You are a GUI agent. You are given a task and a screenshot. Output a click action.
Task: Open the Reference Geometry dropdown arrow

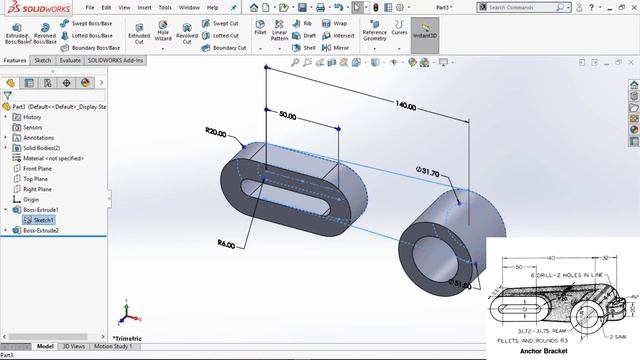(375, 49)
